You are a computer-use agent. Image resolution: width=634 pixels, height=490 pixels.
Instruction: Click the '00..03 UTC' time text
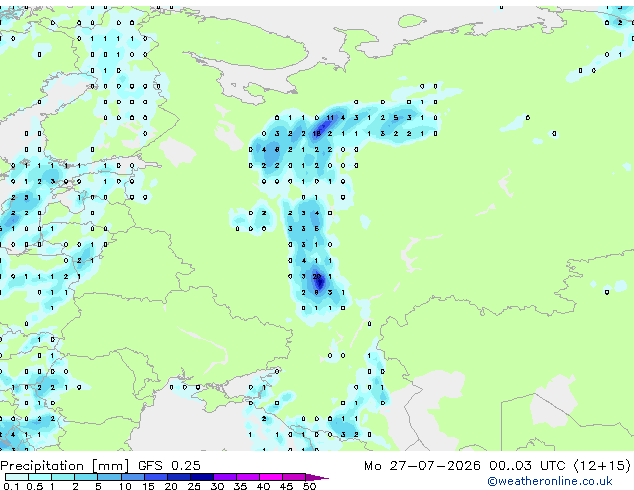[527, 466]
